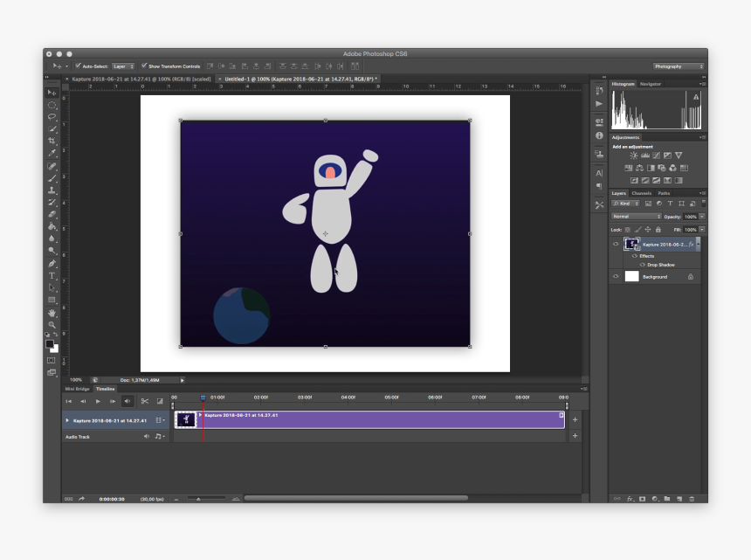Viewport: 751px width, 560px height.
Task: Add a Brightness/Contrast adjustment
Action: click(634, 156)
